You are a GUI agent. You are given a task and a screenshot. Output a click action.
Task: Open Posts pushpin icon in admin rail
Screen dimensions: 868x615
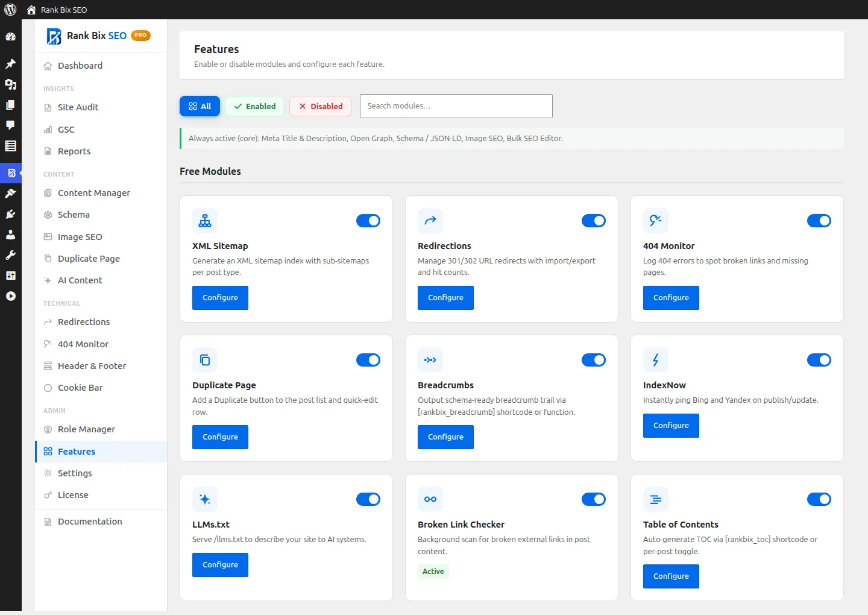point(10,64)
